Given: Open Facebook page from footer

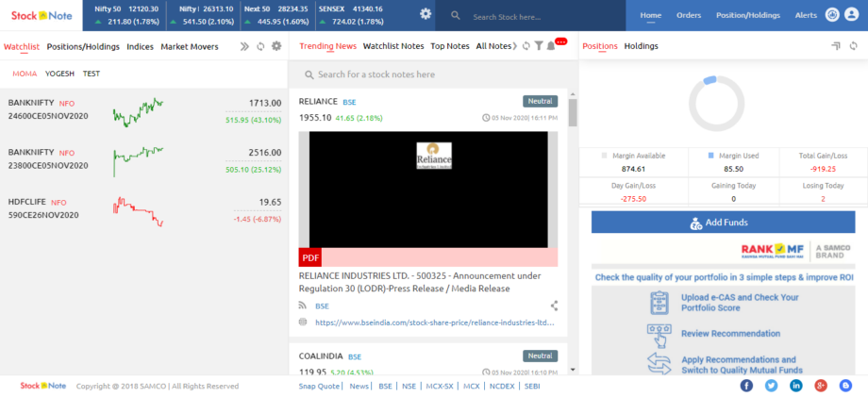Looking at the screenshot, I should click(747, 386).
